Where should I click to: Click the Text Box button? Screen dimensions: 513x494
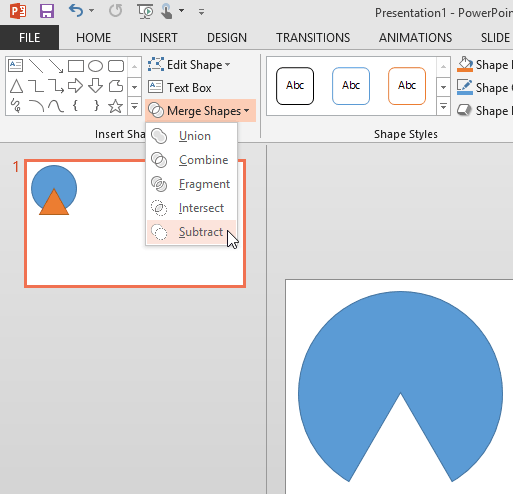(x=179, y=88)
